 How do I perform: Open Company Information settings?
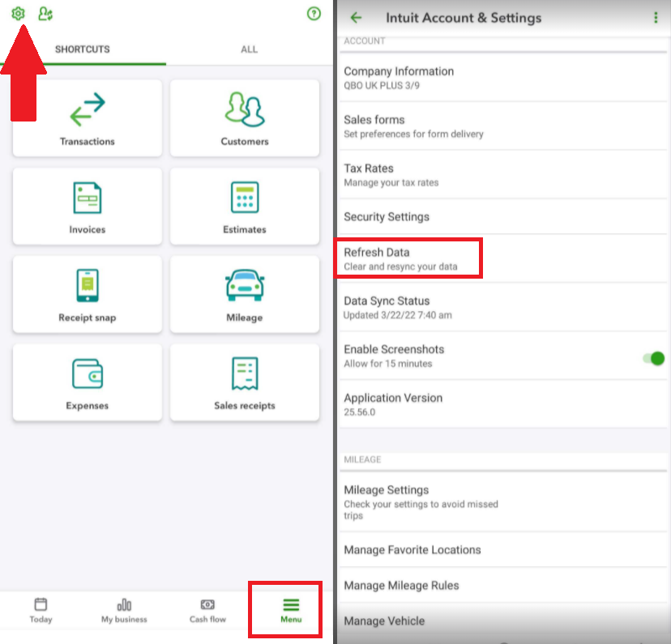(503, 78)
